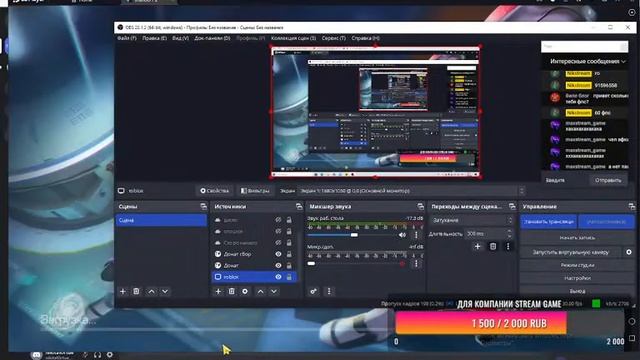Open the Экран display selection dropdown
Viewport: 640px width, 360px height.
coord(411,191)
